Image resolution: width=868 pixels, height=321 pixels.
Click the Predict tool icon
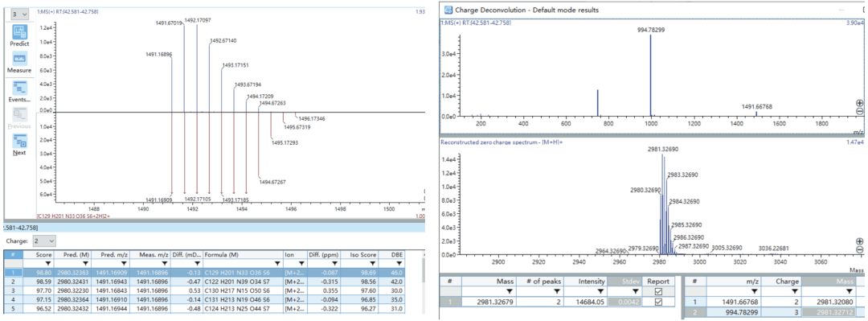[x=20, y=32]
